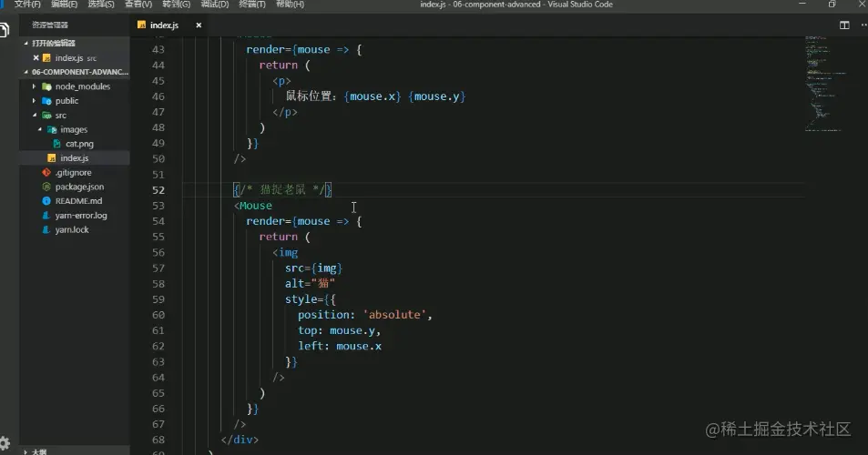Click the 'absolute' string on line 60
This screenshot has width=868, height=455.
pyautogui.click(x=394, y=315)
